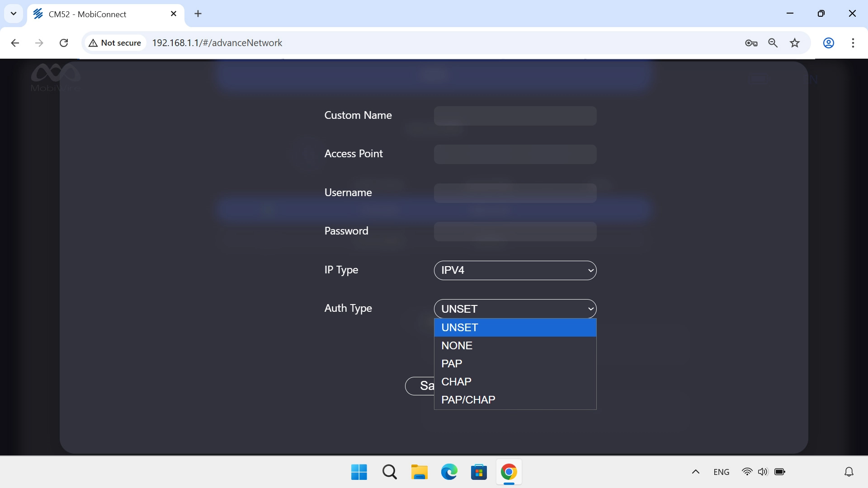Choose the PAP/CHAP option
Image resolution: width=868 pixels, height=488 pixels.
point(514,400)
